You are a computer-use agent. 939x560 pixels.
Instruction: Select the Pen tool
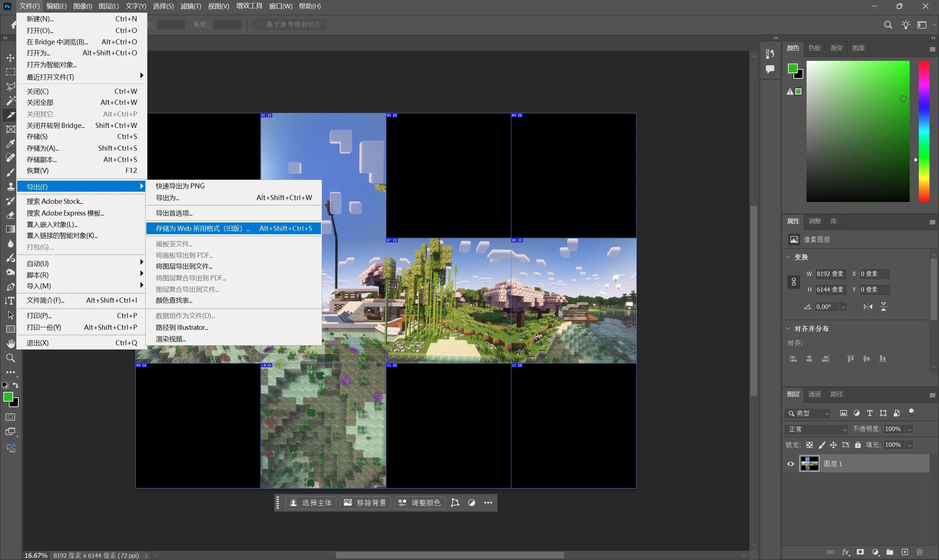click(11, 287)
